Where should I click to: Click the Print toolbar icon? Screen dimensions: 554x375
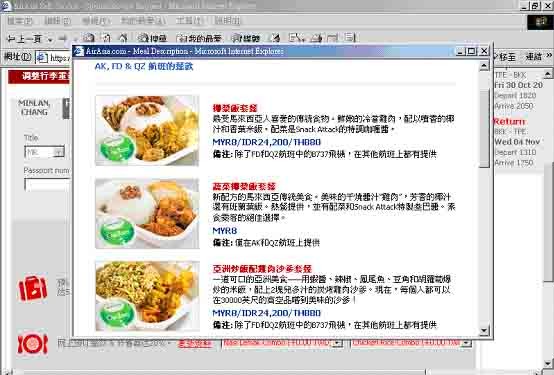[x=316, y=38]
